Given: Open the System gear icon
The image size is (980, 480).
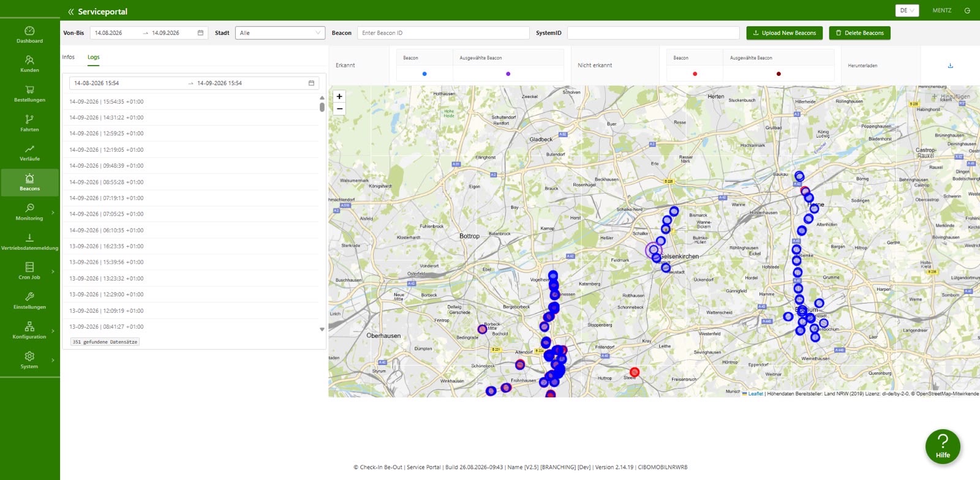Looking at the screenshot, I should tap(29, 356).
